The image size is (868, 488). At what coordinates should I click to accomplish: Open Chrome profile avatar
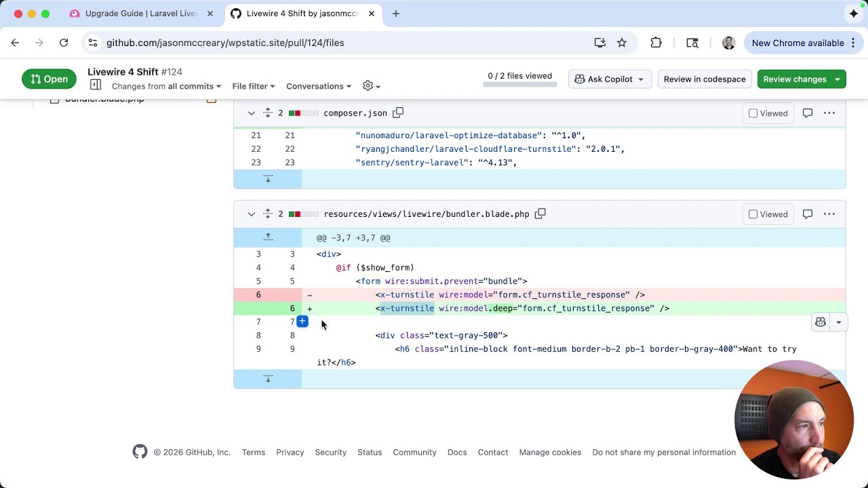[729, 43]
